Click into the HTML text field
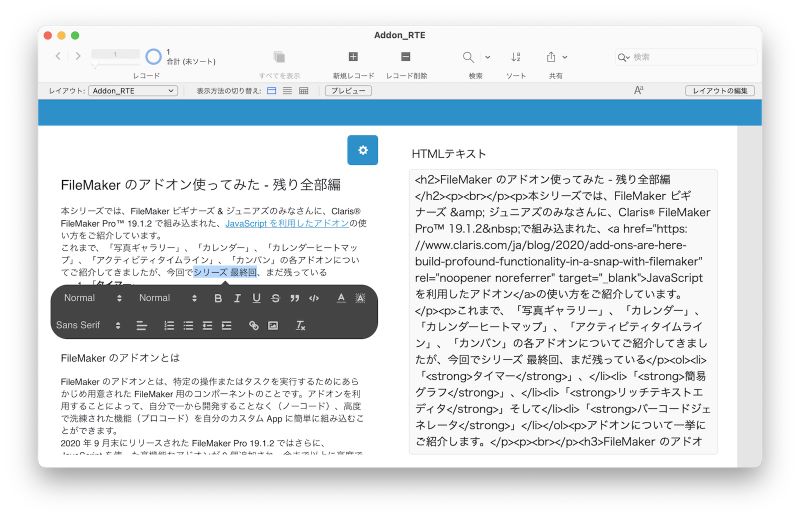The height and width of the screenshot is (518, 800). [563, 311]
